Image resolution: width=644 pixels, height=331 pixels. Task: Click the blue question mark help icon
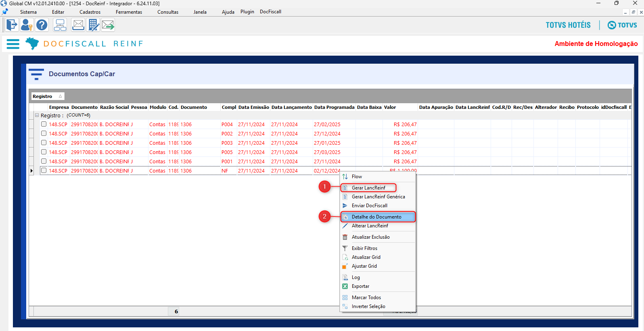pos(42,25)
